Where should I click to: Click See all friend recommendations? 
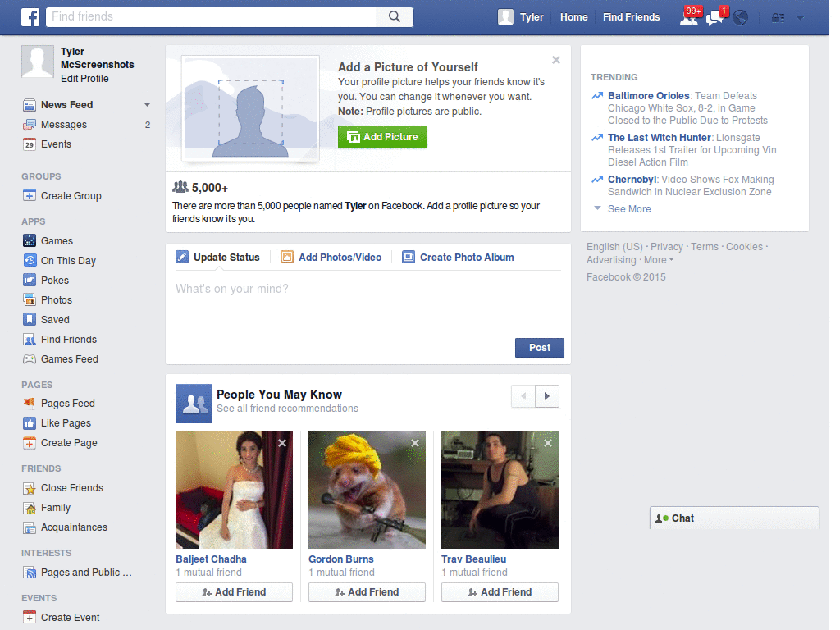(x=287, y=409)
